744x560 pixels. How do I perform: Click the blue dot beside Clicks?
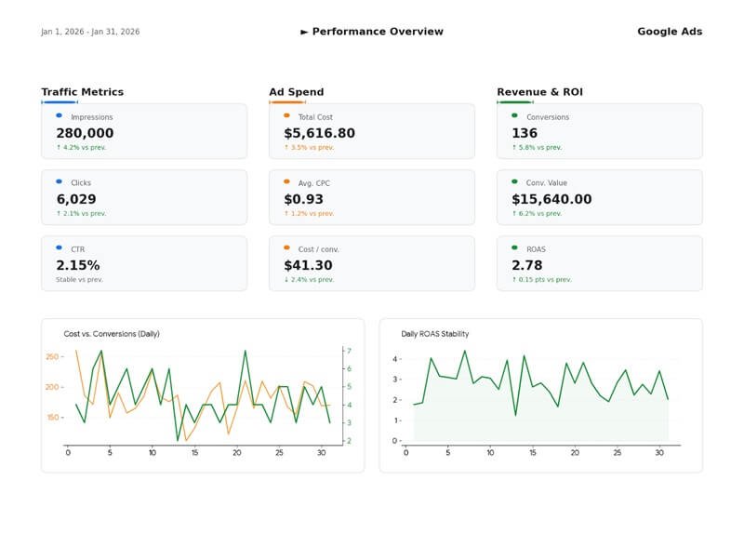point(59,182)
